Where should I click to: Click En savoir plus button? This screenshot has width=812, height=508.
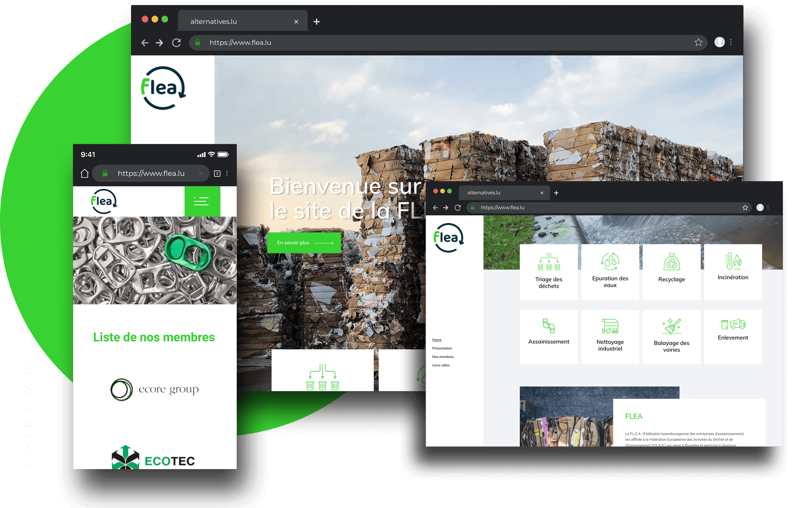pyautogui.click(x=304, y=243)
